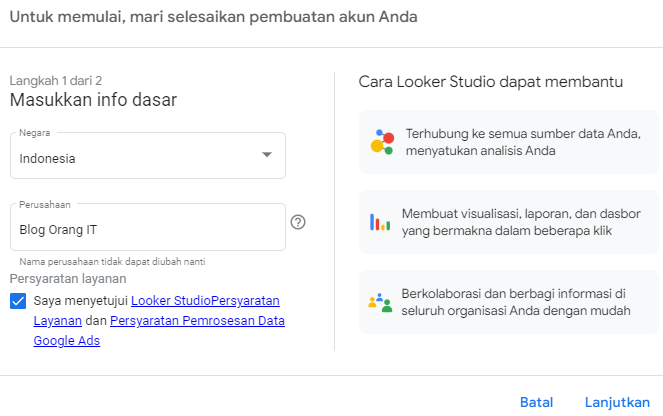663x416 pixels.
Task: Click the bar chart visualization icon
Action: click(x=380, y=222)
